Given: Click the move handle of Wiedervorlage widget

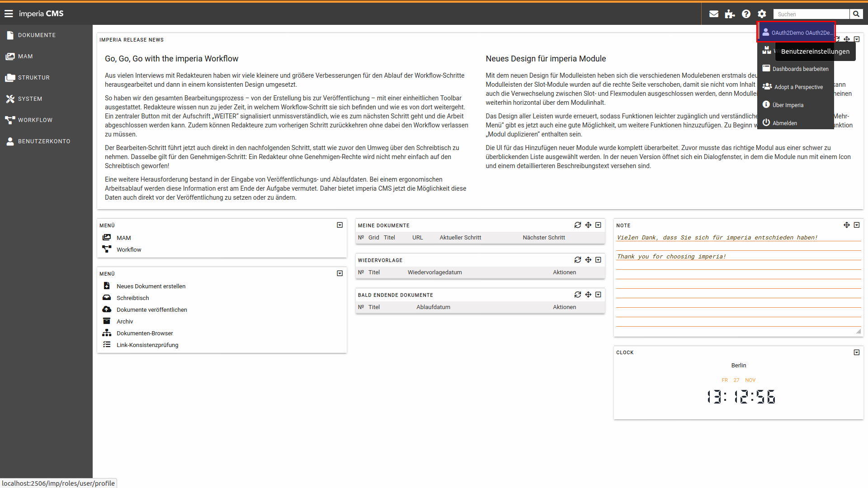Looking at the screenshot, I should [588, 260].
